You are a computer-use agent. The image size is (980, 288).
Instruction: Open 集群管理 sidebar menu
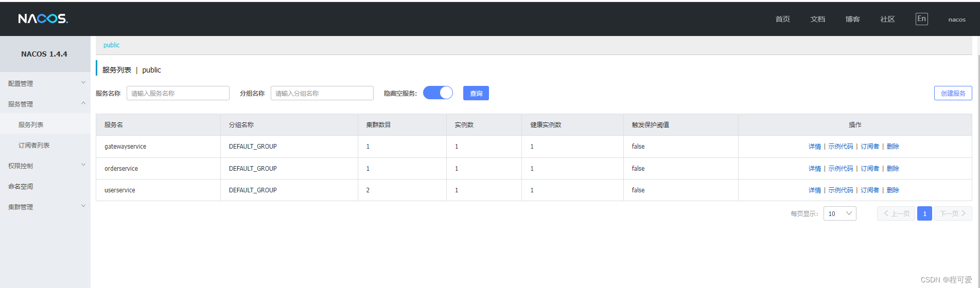coord(21,207)
